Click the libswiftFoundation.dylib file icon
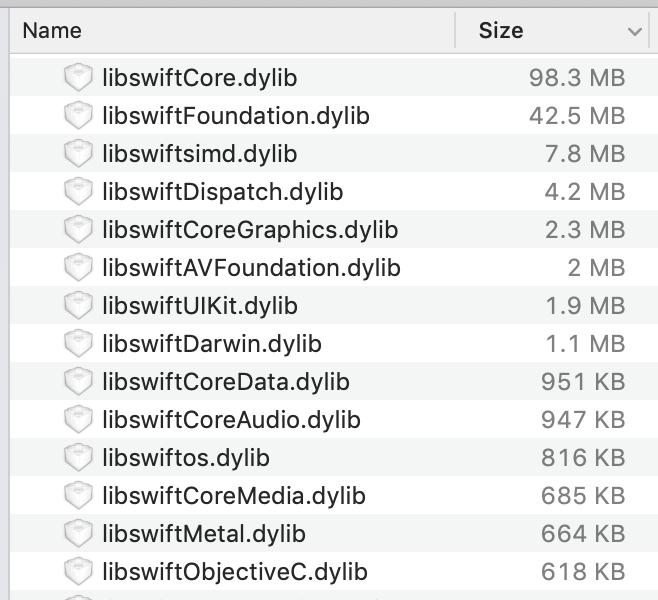Viewport: 658px width, 600px height. pyautogui.click(x=78, y=115)
